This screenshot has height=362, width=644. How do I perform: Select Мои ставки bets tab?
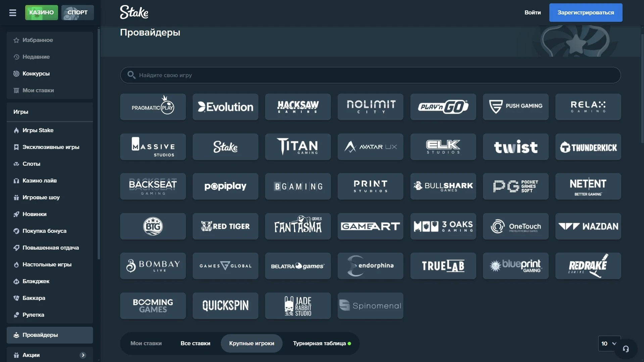coord(146,343)
